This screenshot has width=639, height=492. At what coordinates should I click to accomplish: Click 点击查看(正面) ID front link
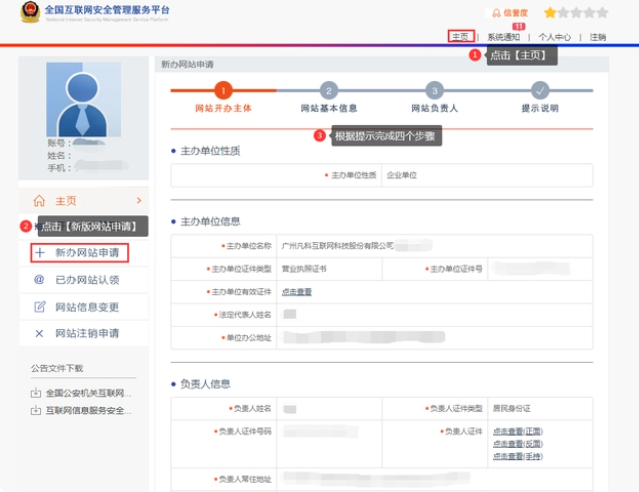[x=517, y=431]
